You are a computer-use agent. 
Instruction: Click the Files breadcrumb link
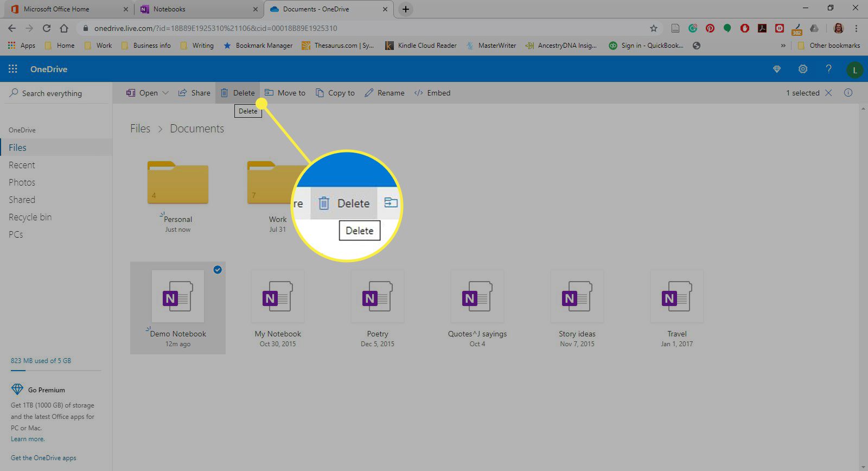pos(140,129)
